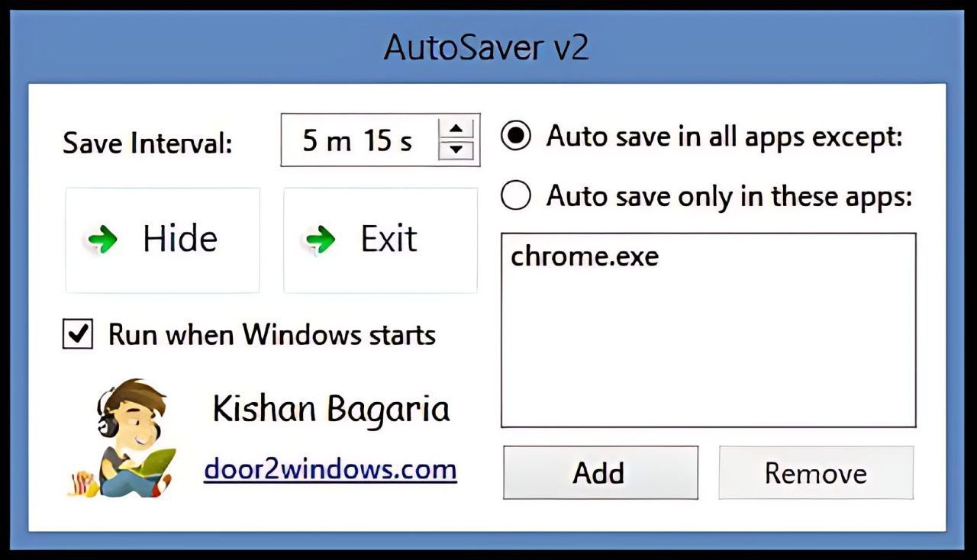Uncheck 'Run when Windows starts'
Screen dimensions: 977x560
76,334
